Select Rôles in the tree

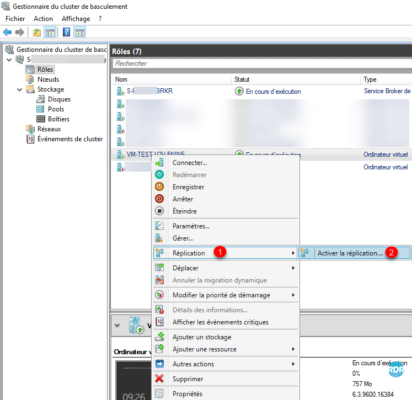45,69
